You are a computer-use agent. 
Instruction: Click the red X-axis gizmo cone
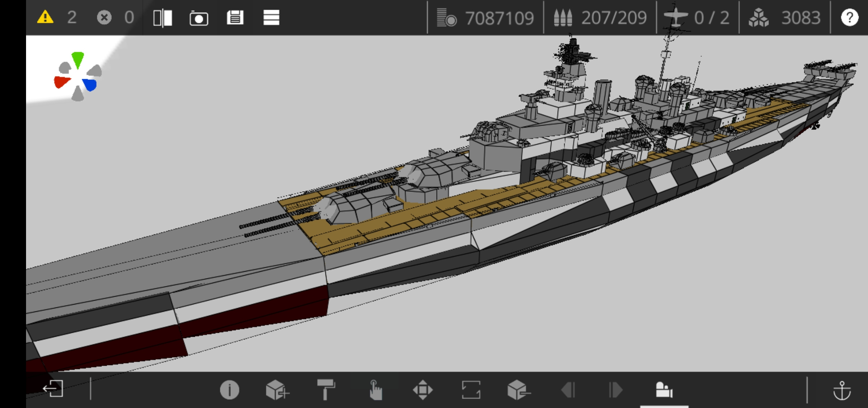click(62, 82)
